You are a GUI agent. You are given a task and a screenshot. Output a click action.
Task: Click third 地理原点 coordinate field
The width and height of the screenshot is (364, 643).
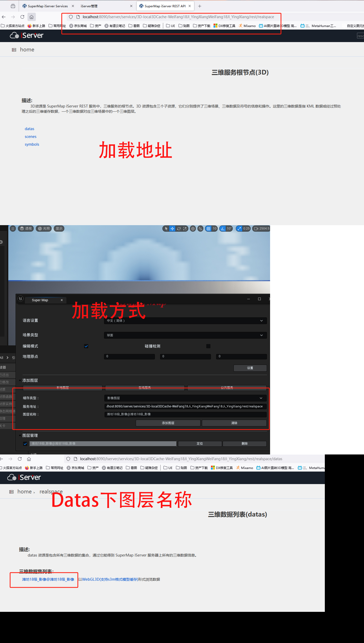pos(241,356)
